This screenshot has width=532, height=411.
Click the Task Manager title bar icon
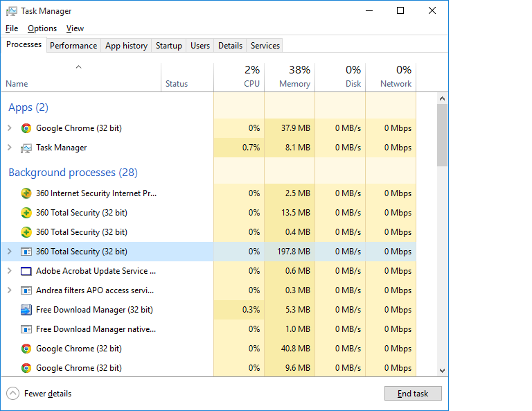[12, 11]
